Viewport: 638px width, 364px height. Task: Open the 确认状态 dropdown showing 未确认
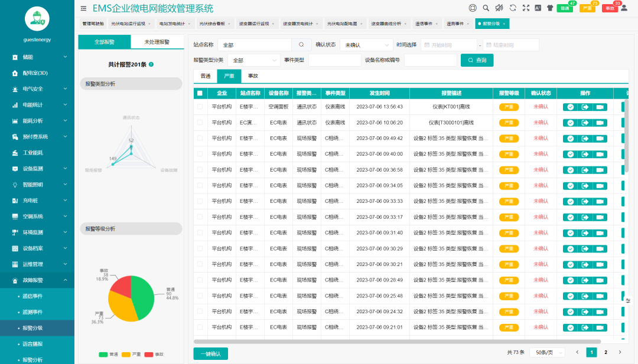(365, 44)
